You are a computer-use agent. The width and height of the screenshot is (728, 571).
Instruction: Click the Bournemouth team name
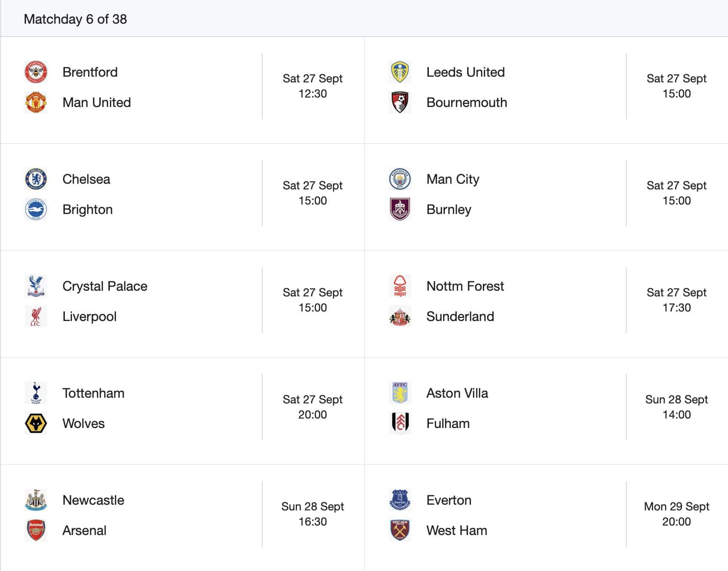pyautogui.click(x=466, y=102)
